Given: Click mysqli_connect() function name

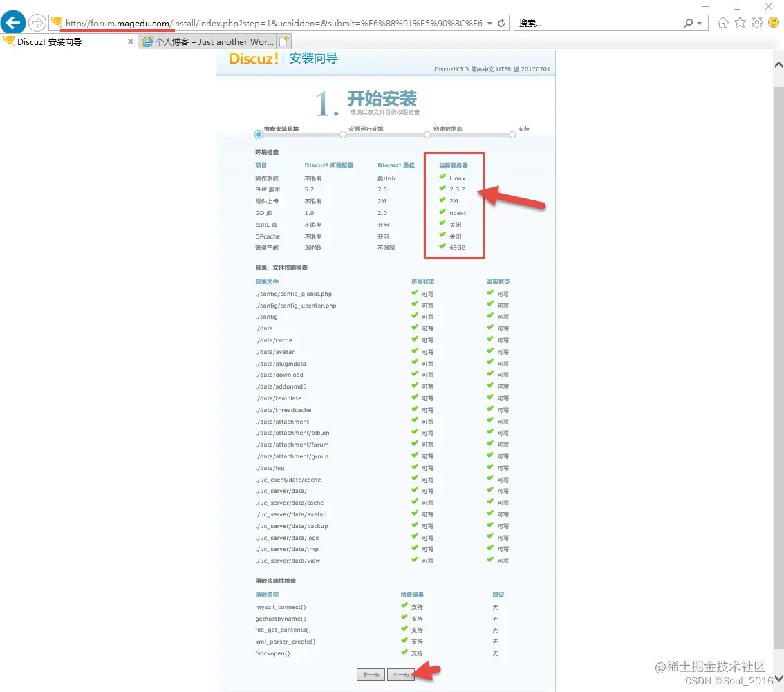Looking at the screenshot, I should 280,607.
